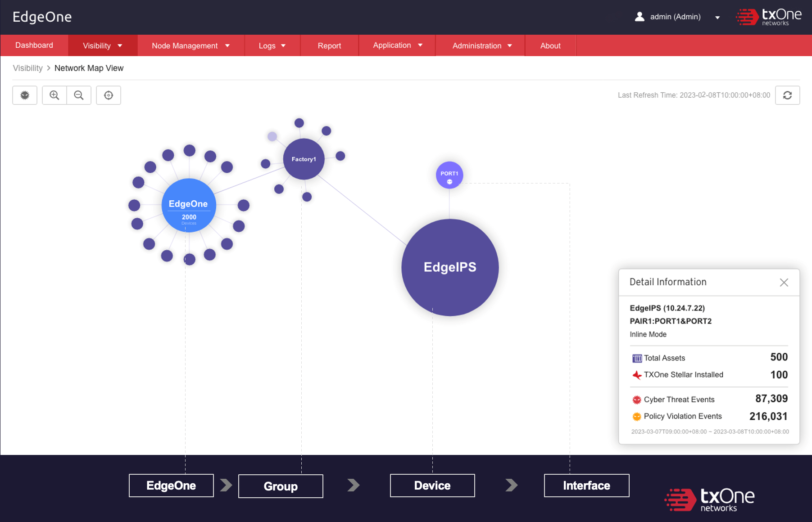
Task: Click the admin (Admin) username text
Action: (675, 17)
